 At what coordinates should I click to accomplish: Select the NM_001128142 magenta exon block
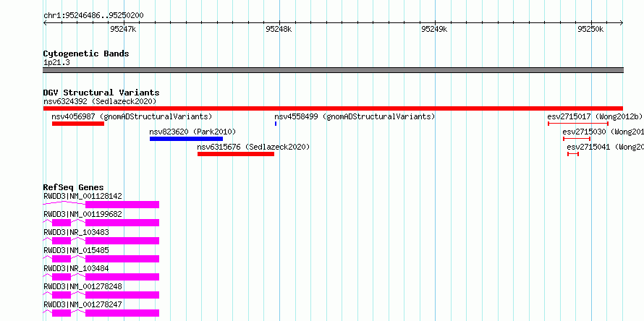click(122, 205)
